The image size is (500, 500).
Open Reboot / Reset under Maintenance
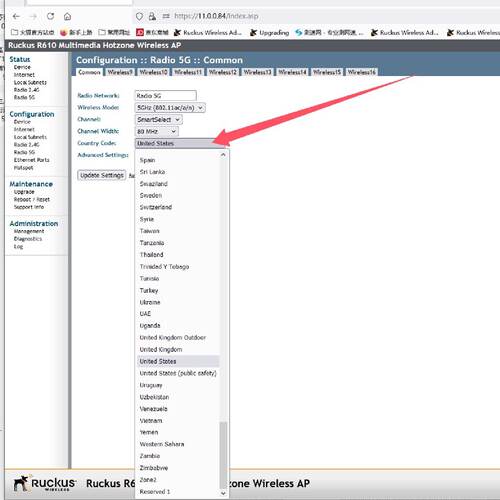[32, 199]
